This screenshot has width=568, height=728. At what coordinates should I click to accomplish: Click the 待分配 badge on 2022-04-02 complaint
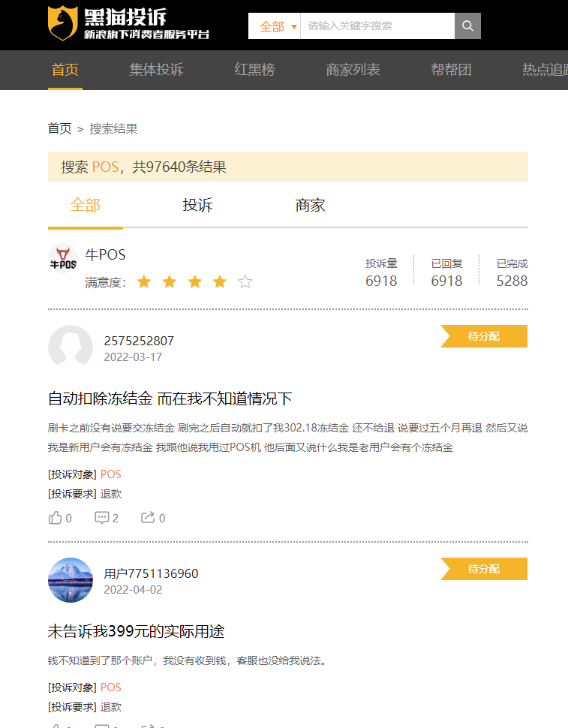[x=484, y=569]
